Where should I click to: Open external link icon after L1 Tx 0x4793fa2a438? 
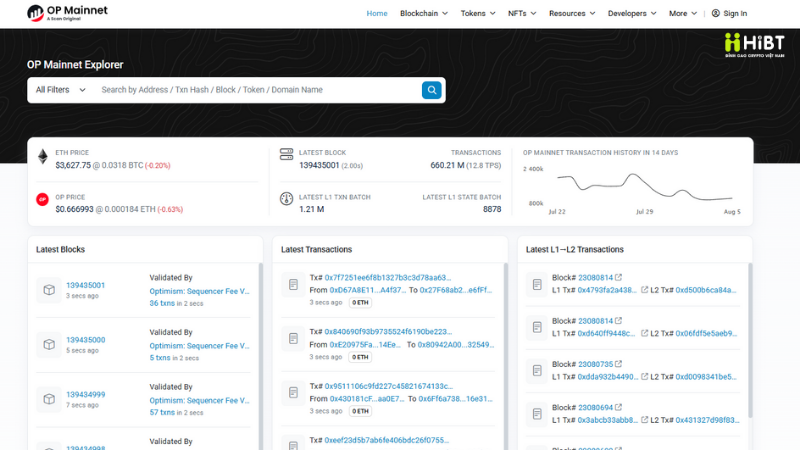[644, 289]
